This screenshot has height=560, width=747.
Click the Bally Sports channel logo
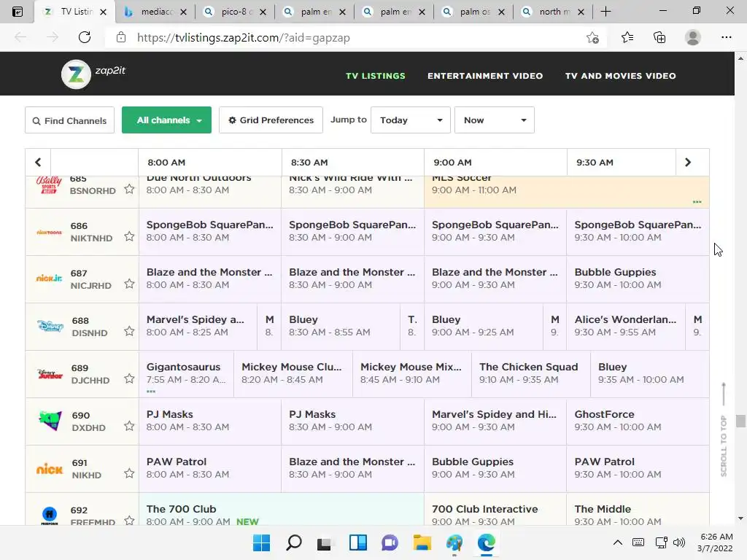49,184
